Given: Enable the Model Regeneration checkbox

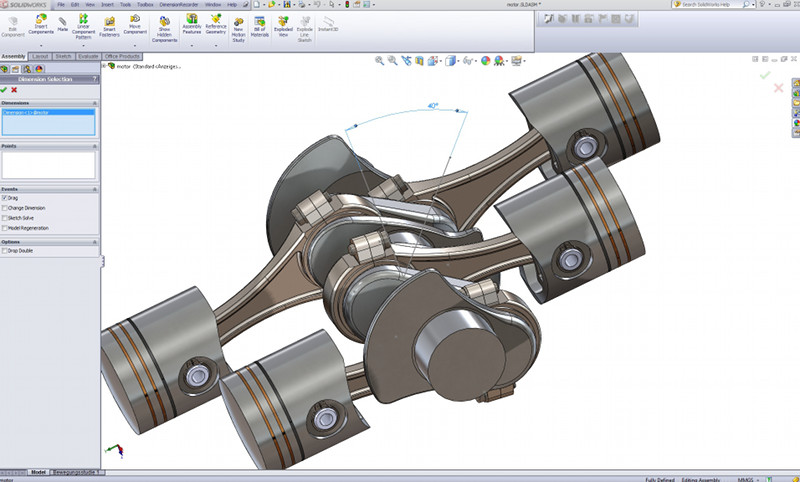Looking at the screenshot, I should click(x=5, y=228).
